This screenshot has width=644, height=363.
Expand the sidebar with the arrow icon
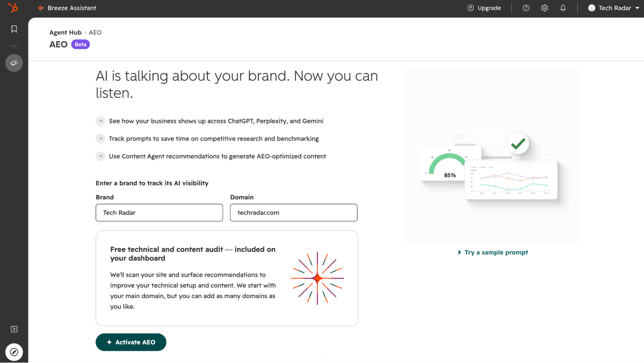[x=14, y=329]
